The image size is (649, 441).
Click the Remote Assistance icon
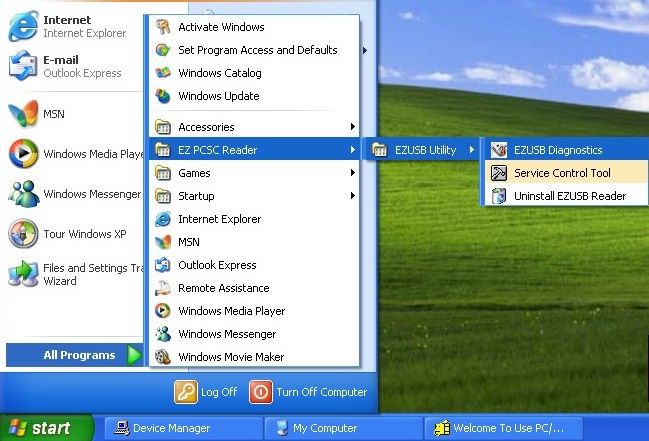tap(163, 288)
